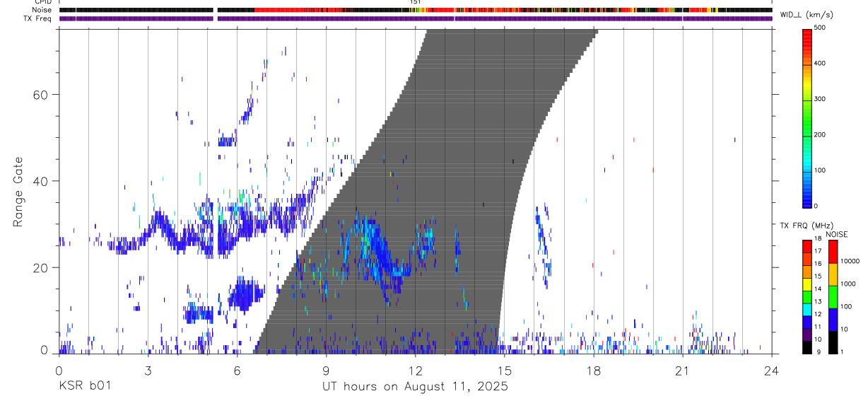Click the '21' hour tick on time axis

[683, 370]
